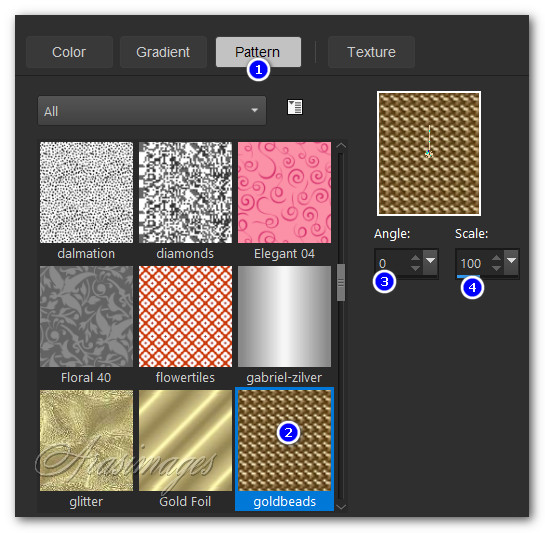Click into the Angle value field
The image size is (545, 533).
pos(392,263)
